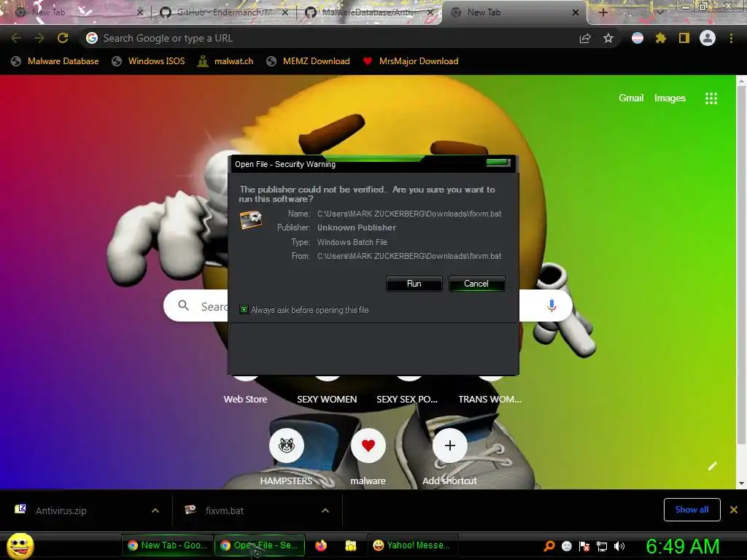This screenshot has height=560, width=747.
Task: Open Start menu smiley button
Action: [x=20, y=545]
